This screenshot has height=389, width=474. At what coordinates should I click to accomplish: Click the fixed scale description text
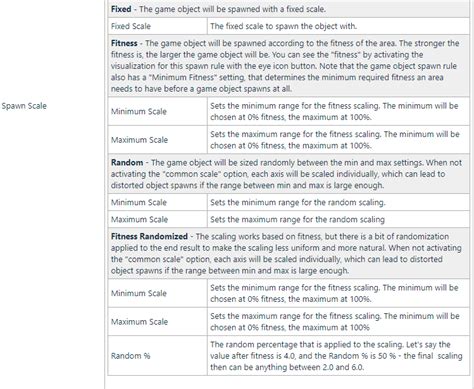coord(283,26)
